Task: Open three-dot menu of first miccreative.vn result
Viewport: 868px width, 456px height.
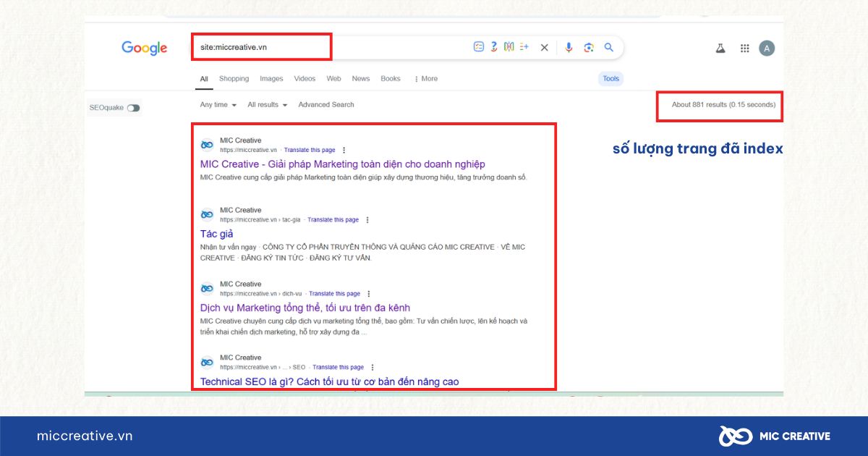Action: pos(344,150)
